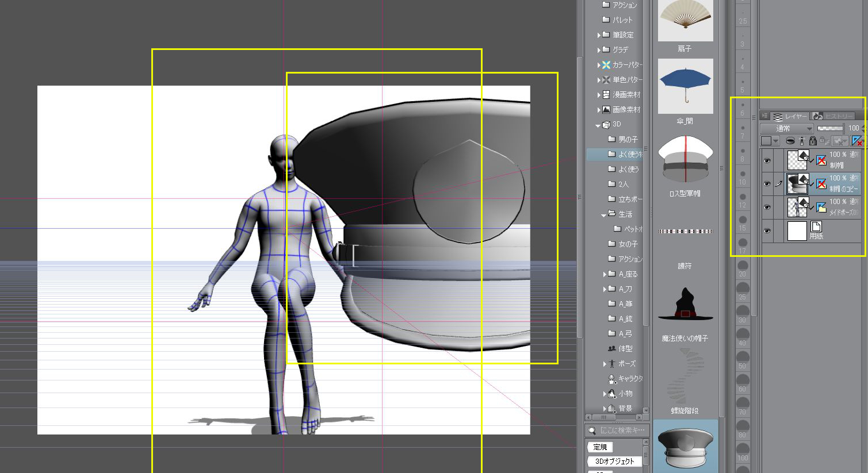This screenshot has width=868, height=473.
Task: Select the 体型 body type material category
Action: [625, 349]
